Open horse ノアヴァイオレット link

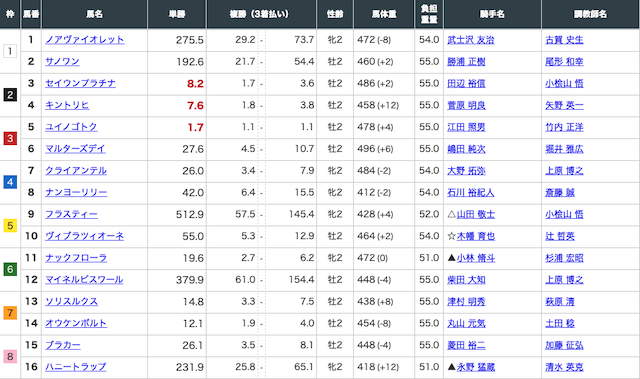coord(84,40)
